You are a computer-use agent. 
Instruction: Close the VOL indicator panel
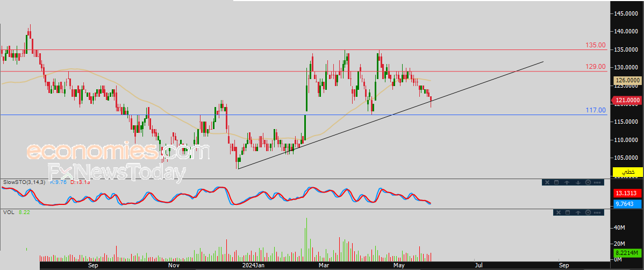pos(559,212)
